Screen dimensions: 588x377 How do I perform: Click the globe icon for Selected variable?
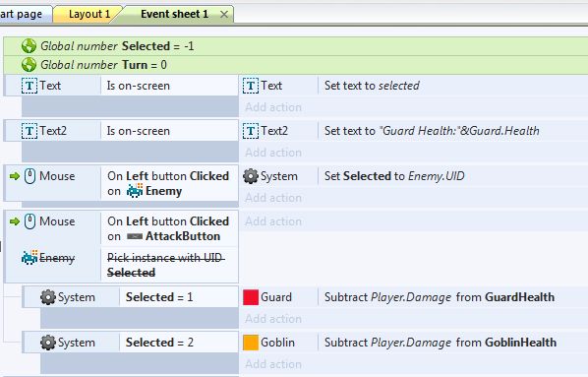(x=29, y=46)
